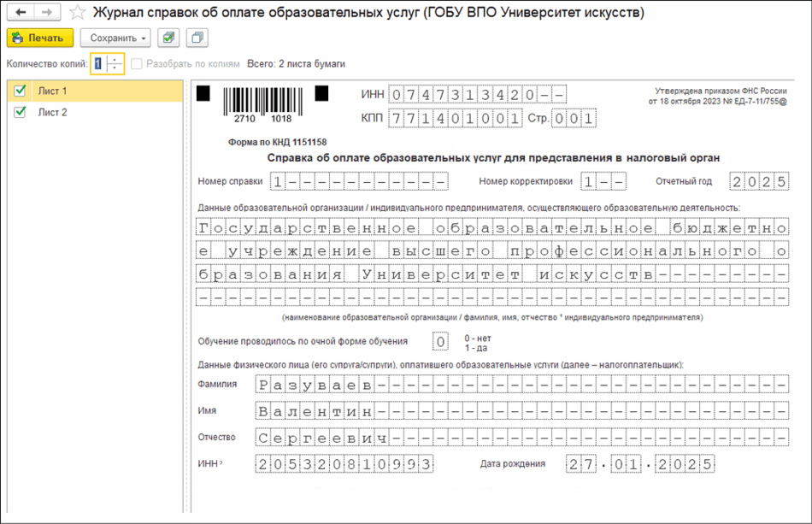
Task: Click the Фамилия field containing Разуваев
Action: (x=521, y=385)
